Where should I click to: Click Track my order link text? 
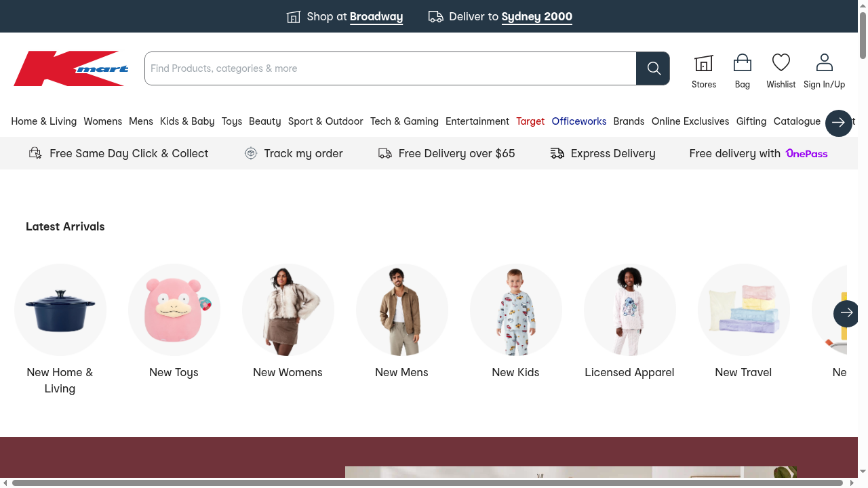303,153
